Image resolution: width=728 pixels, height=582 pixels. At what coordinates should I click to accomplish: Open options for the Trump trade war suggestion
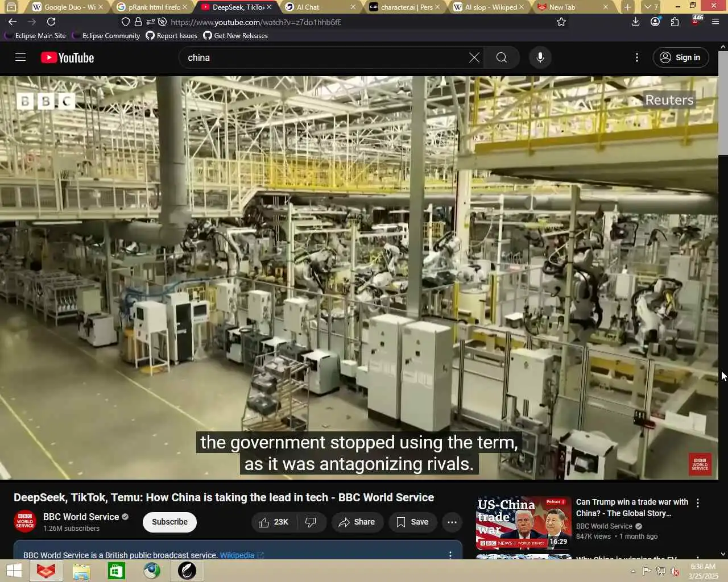coord(698,503)
